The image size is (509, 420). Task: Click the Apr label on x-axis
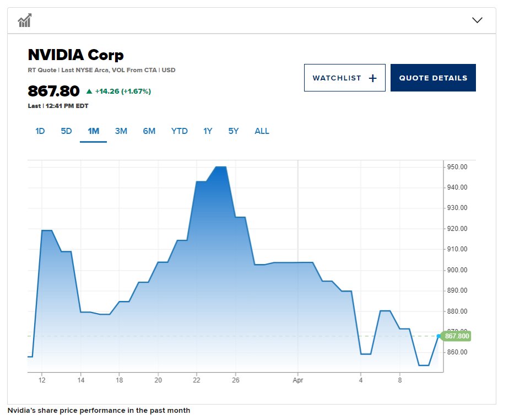click(297, 380)
